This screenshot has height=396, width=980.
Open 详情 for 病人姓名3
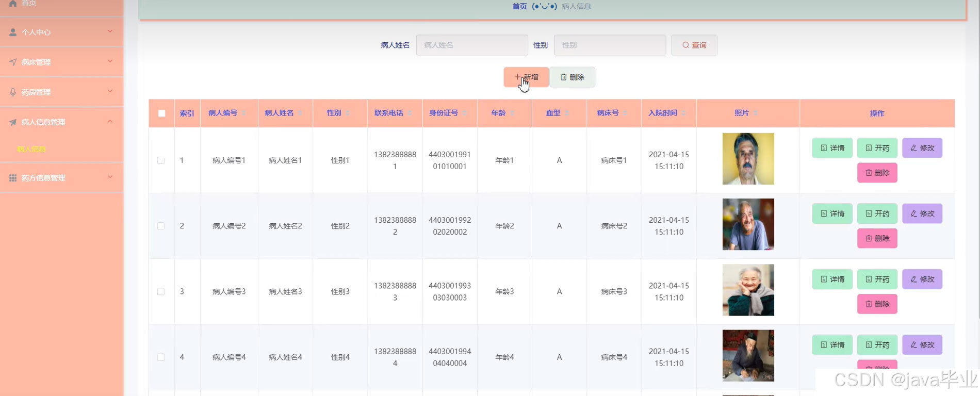[x=832, y=279]
